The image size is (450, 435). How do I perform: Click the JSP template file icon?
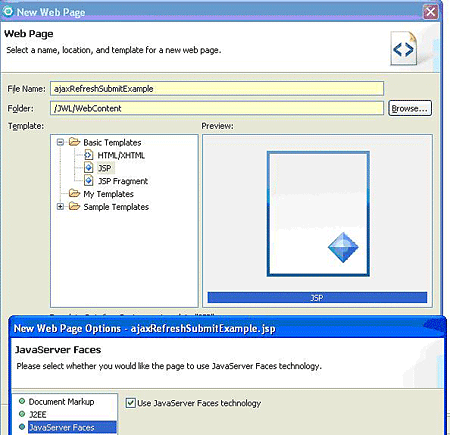pos(88,168)
